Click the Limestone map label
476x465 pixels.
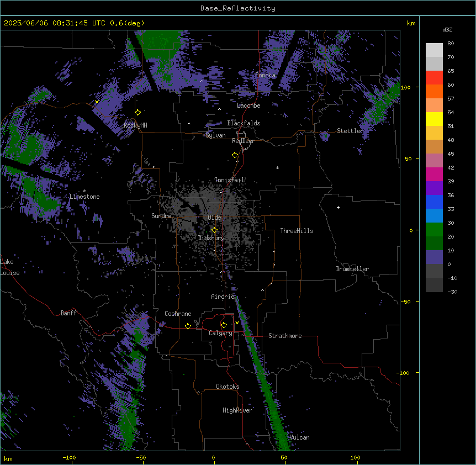[84, 197]
